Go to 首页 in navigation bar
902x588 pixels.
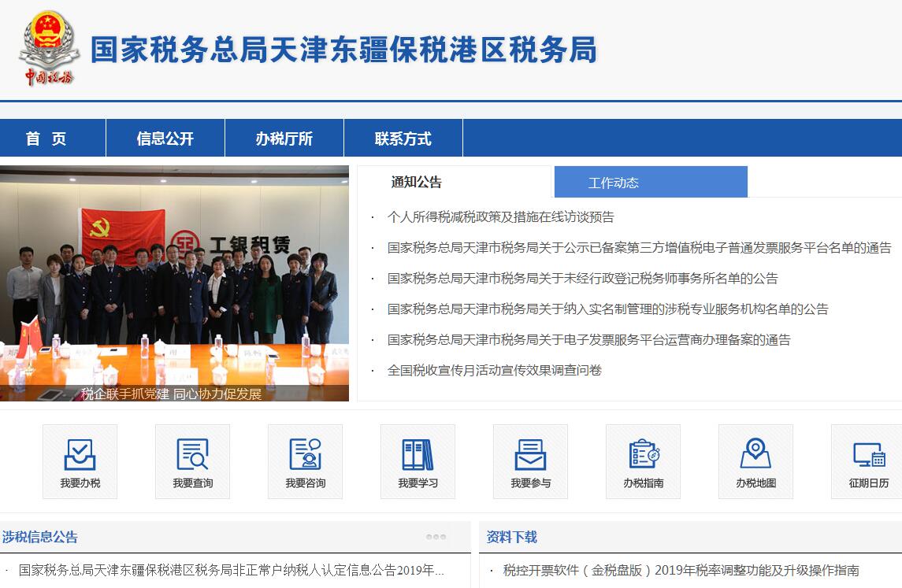tap(46, 139)
